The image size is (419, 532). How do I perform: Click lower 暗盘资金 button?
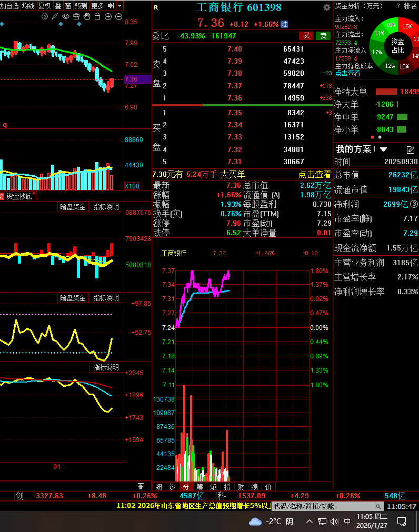[73, 298]
